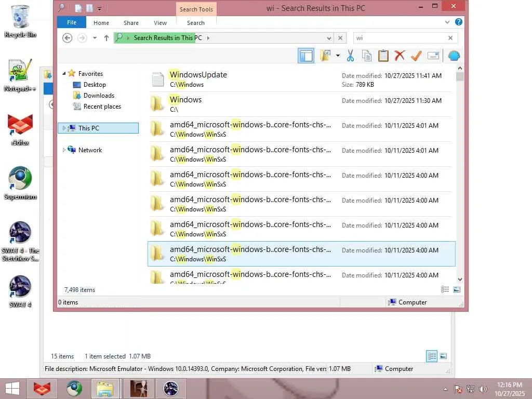532x399 pixels.
Task: Open the recent locations dropdown arrow
Action: point(95,38)
